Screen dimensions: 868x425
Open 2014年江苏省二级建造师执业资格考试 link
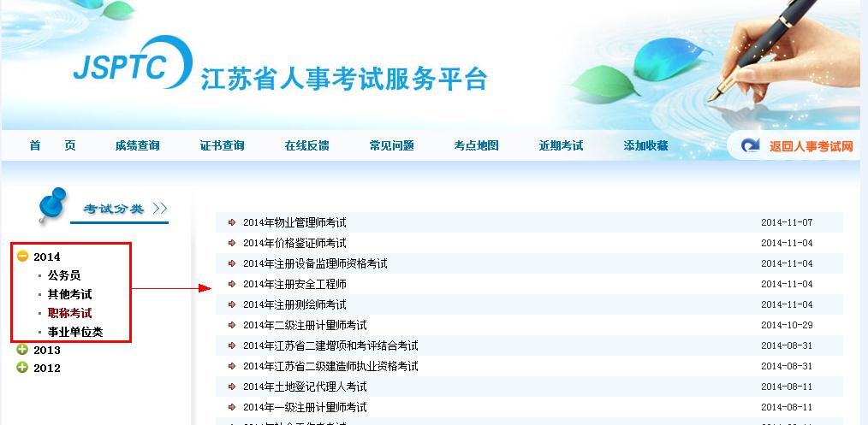click(330, 366)
